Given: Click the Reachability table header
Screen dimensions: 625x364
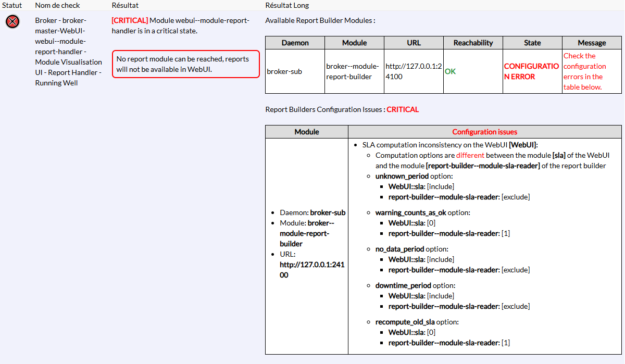Looking at the screenshot, I should pyautogui.click(x=473, y=43).
